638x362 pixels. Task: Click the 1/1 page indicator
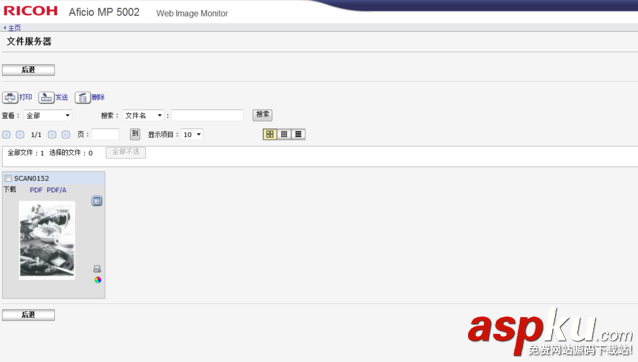(36, 135)
